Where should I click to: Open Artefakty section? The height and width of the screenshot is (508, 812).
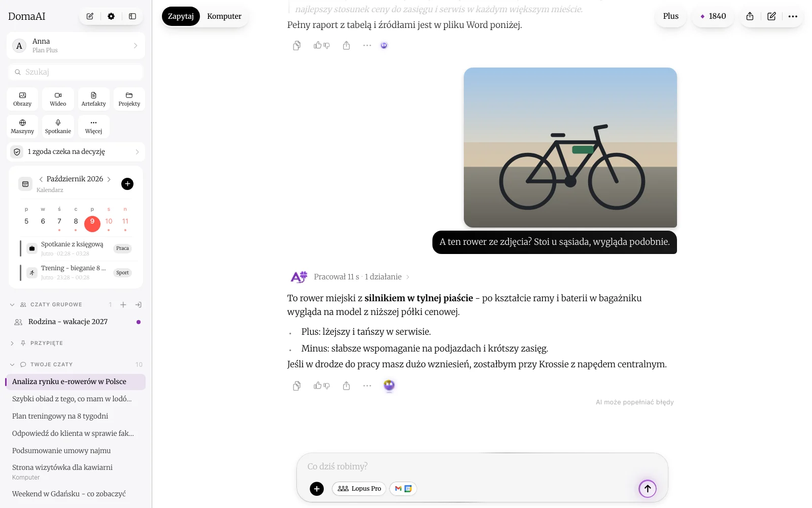point(93,99)
